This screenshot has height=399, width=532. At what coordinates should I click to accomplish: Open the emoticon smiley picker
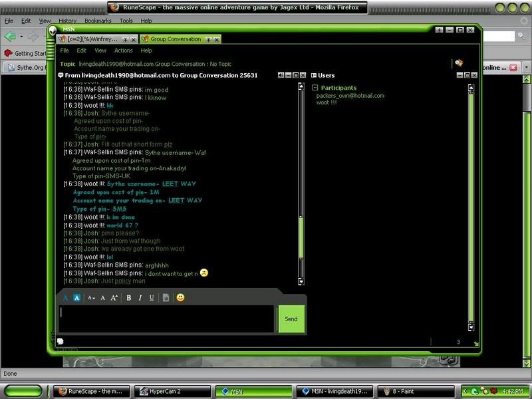click(x=180, y=297)
